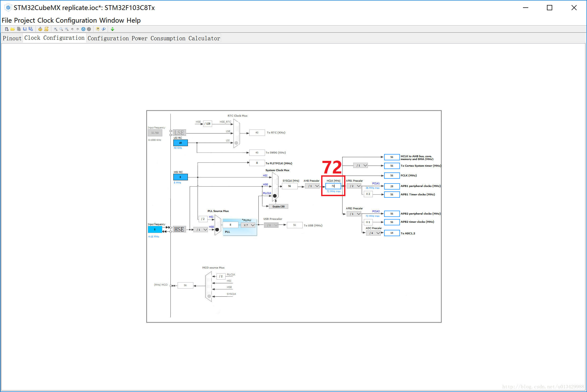Click the STM32CubeMX app icon in title bar
Viewport: 587px width, 392px height.
pos(8,8)
